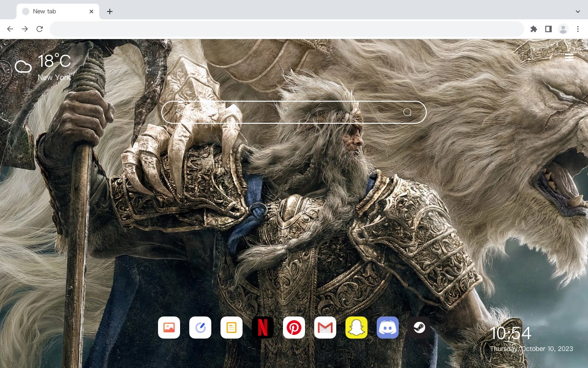This screenshot has width=588, height=368.
Task: Click the cloud weather icon
Action: pyautogui.click(x=23, y=67)
